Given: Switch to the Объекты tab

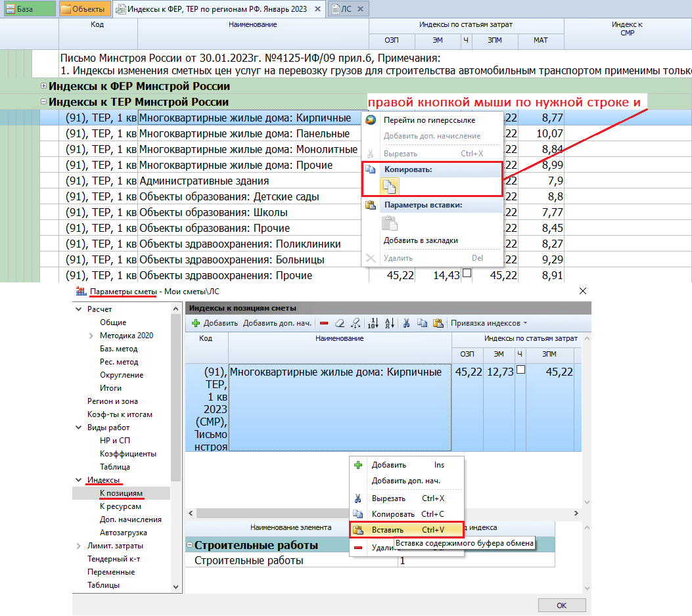Looking at the screenshot, I should (85, 9).
